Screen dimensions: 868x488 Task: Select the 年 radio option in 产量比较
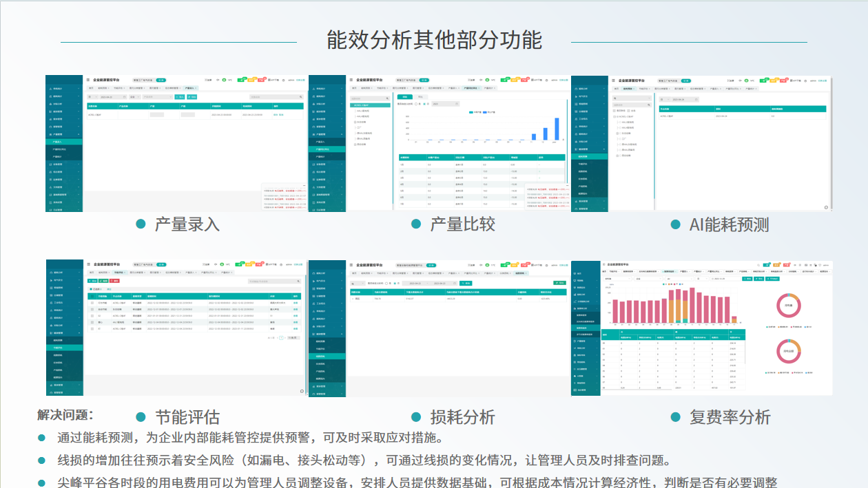coord(424,104)
